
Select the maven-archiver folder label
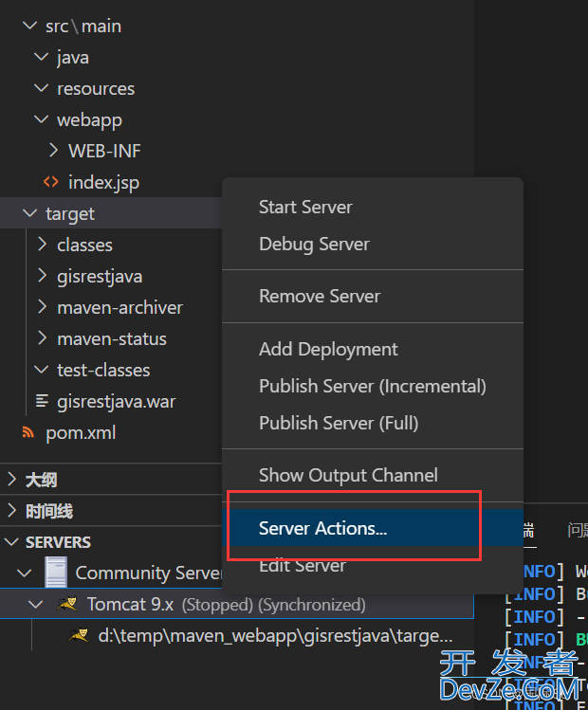tap(120, 307)
